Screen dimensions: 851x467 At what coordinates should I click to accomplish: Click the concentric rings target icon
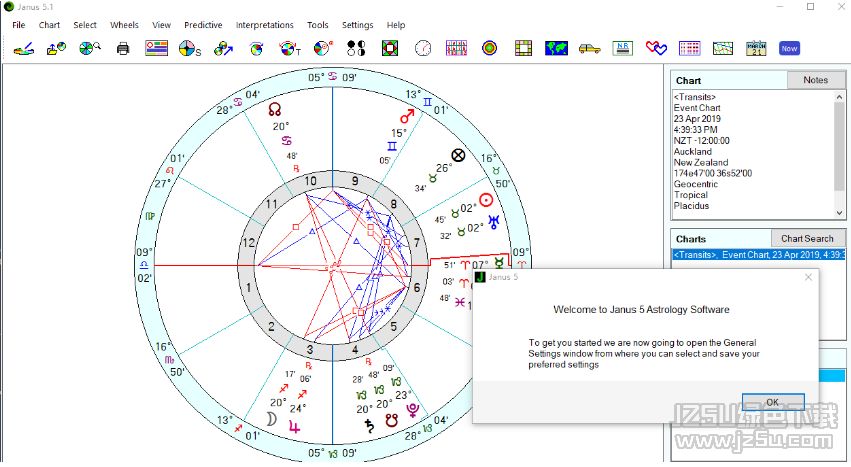pyautogui.click(x=490, y=48)
